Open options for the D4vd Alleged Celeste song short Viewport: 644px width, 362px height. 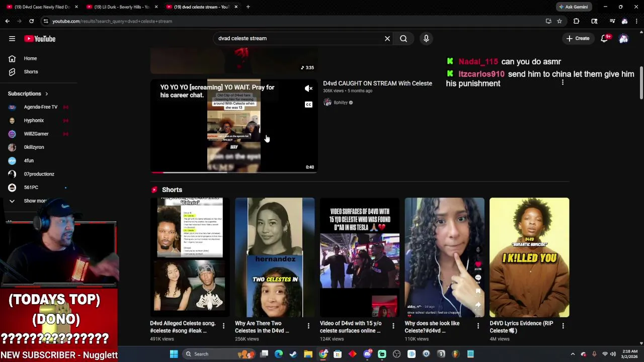(x=223, y=326)
